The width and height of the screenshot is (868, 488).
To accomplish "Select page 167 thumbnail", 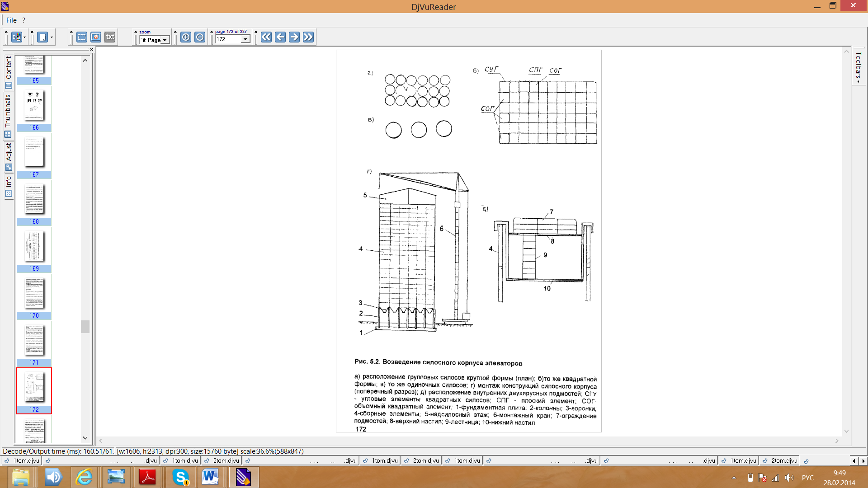I will tap(34, 156).
